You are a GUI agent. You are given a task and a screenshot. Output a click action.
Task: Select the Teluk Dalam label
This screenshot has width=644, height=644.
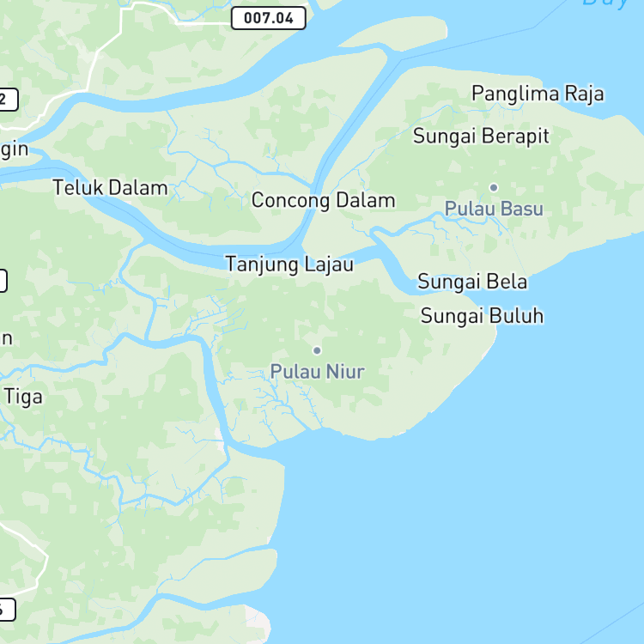(111, 188)
